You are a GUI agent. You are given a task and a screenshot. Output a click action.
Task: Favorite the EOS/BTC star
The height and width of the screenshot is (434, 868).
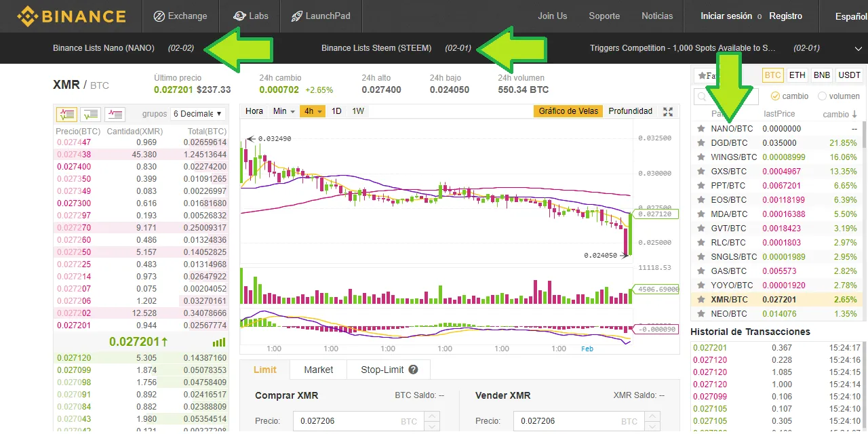pos(701,199)
